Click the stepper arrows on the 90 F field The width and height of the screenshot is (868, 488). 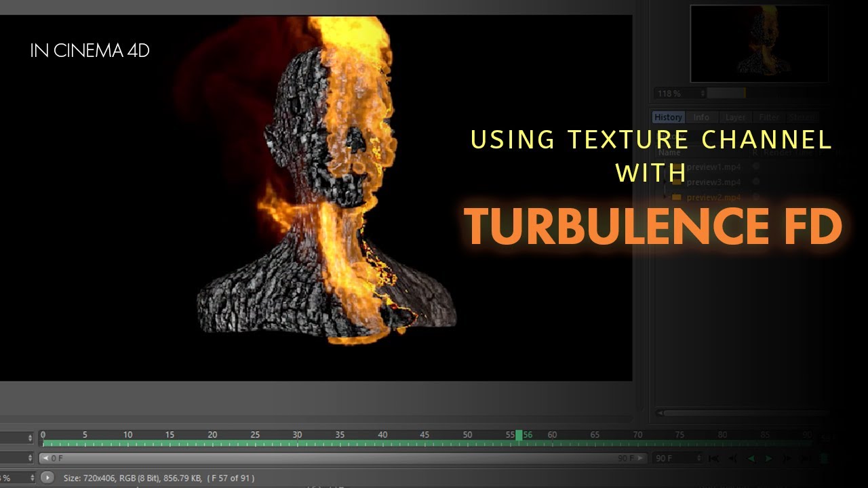pos(698,459)
